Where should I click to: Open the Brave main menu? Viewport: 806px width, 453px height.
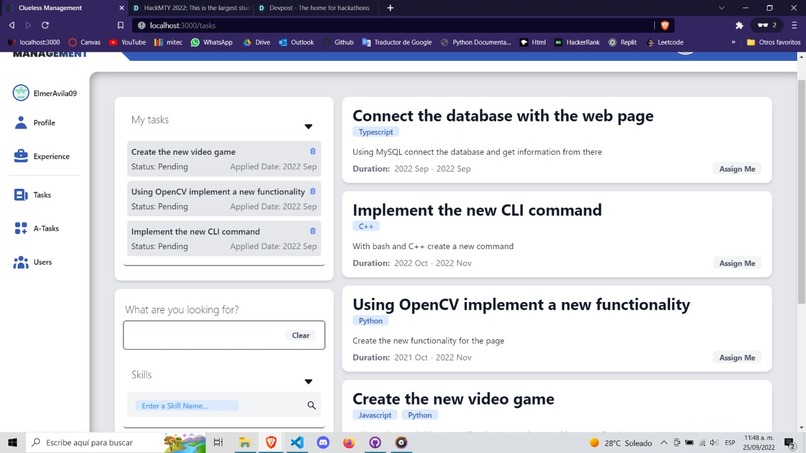[794, 25]
